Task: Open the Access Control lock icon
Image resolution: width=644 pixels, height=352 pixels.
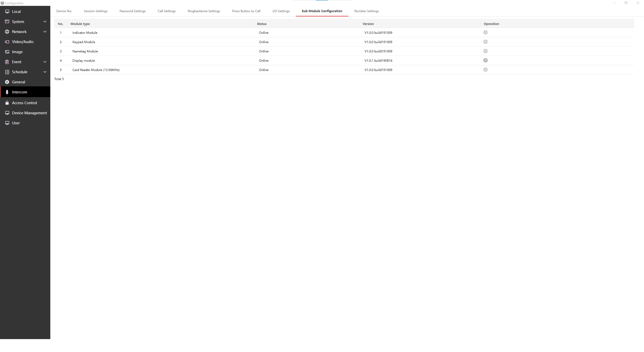Action: pos(7,103)
